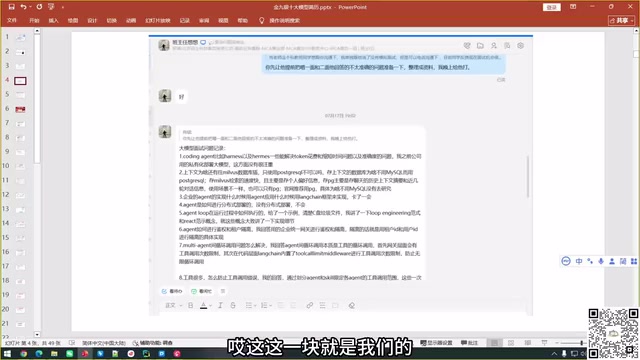Switch to the 插入 ribbon tab
The image size is (640, 360).
tap(53, 20)
